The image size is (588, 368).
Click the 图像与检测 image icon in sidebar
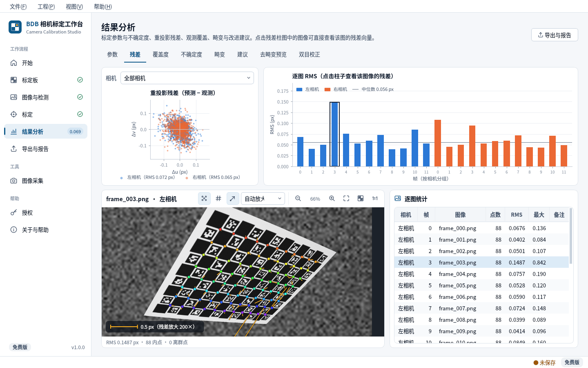click(x=13, y=97)
